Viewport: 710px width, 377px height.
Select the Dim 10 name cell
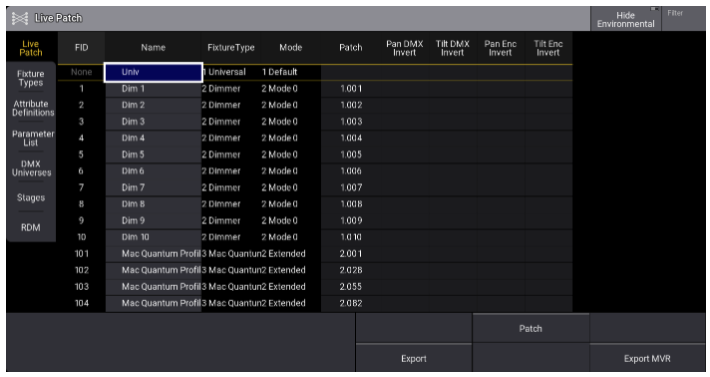coord(154,237)
